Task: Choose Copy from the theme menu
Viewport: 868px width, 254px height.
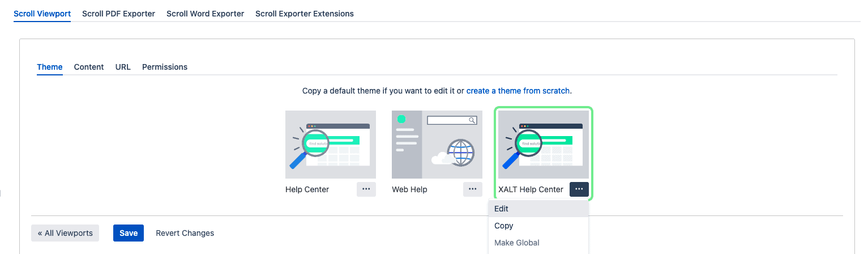Action: click(538, 226)
